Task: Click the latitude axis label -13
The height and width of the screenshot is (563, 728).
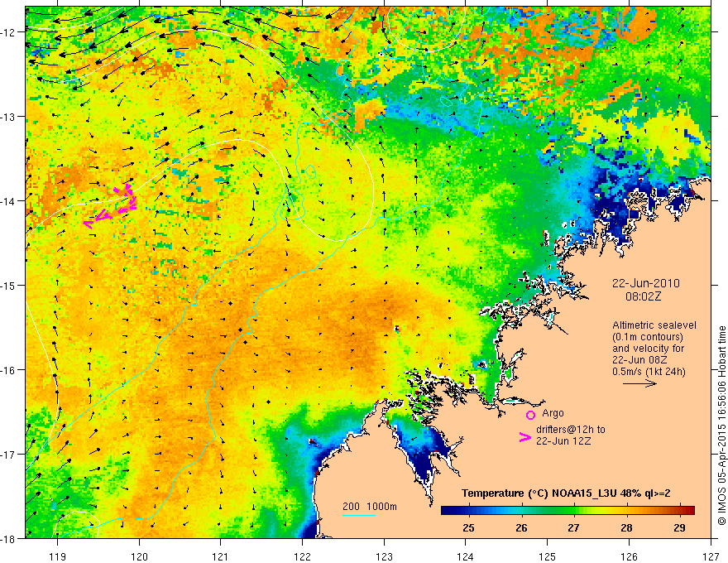Action: (x=10, y=117)
